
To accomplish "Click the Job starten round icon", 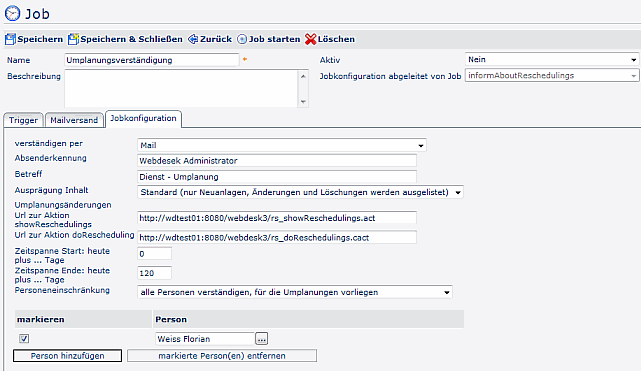I will coord(242,39).
